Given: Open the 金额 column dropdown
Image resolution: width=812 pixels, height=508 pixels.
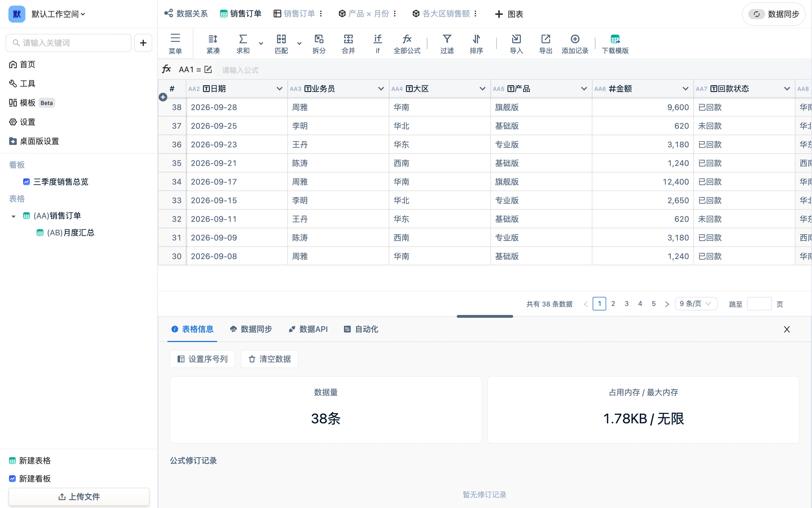Looking at the screenshot, I should coord(685,89).
